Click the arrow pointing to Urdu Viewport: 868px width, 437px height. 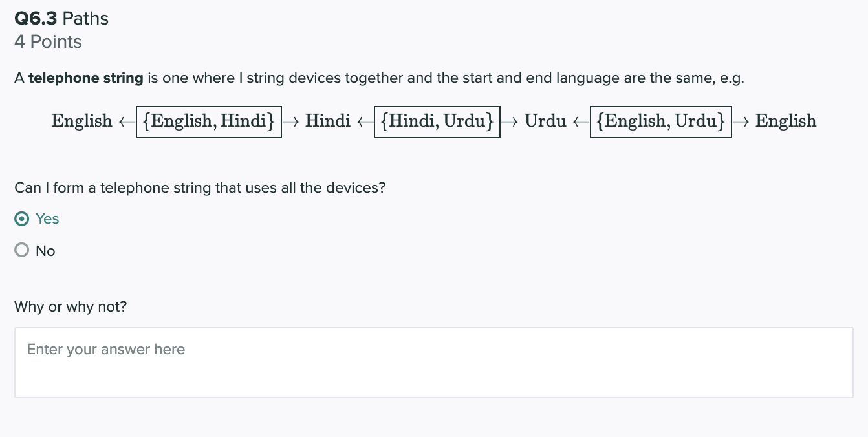510,121
